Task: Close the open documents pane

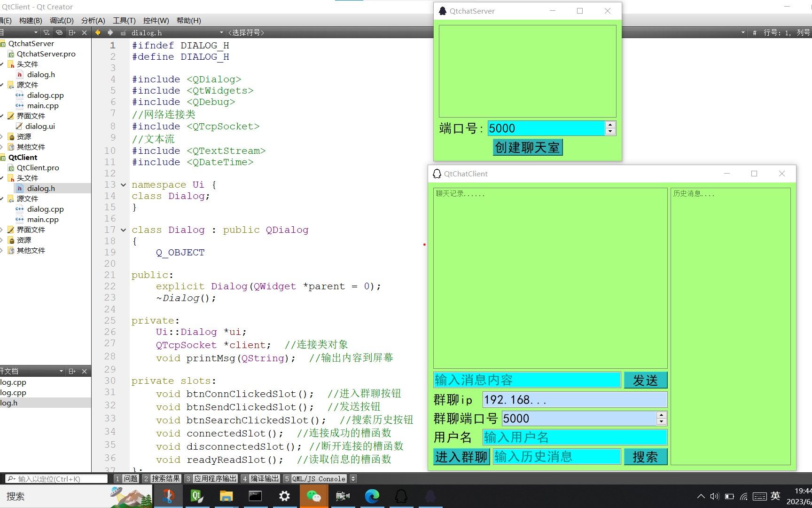Action: click(84, 371)
